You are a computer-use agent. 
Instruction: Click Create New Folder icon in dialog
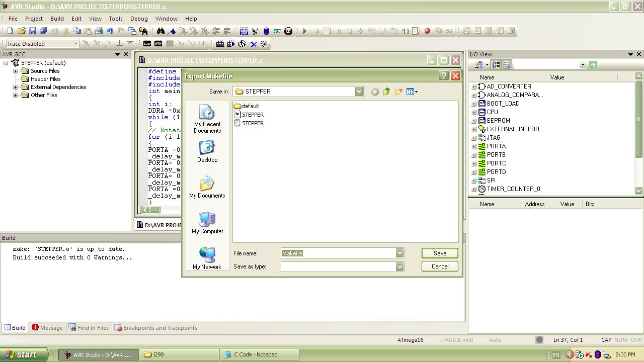click(398, 92)
